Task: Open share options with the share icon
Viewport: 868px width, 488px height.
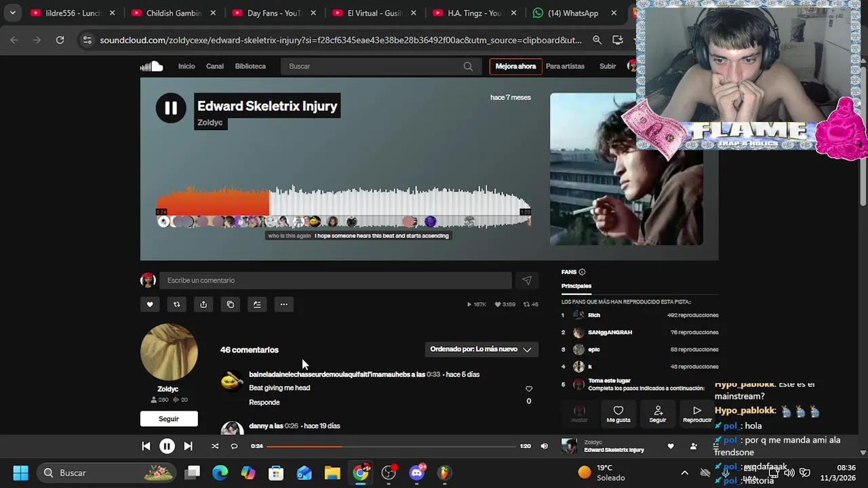Action: click(x=203, y=304)
